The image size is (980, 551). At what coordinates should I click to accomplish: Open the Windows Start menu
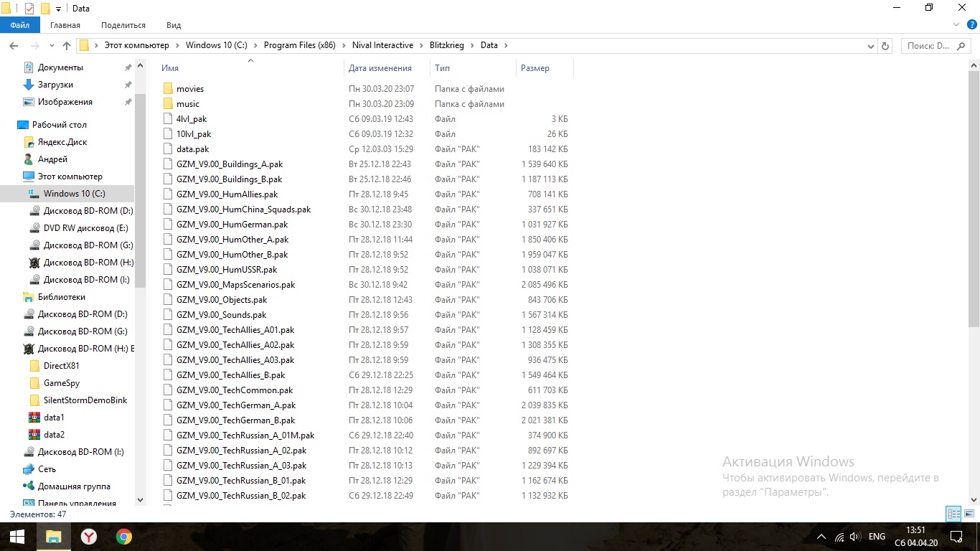(17, 536)
